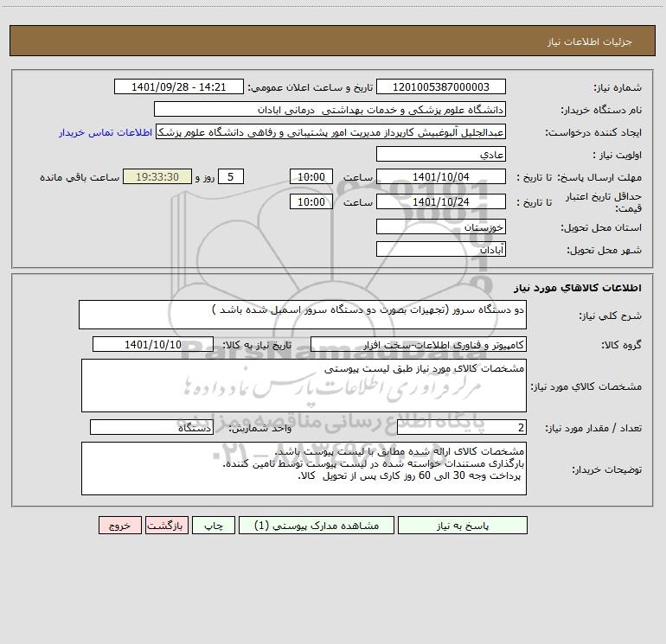This screenshot has height=644, width=666.
Task: Click the remaining days field showing 5
Action: pyautogui.click(x=231, y=176)
